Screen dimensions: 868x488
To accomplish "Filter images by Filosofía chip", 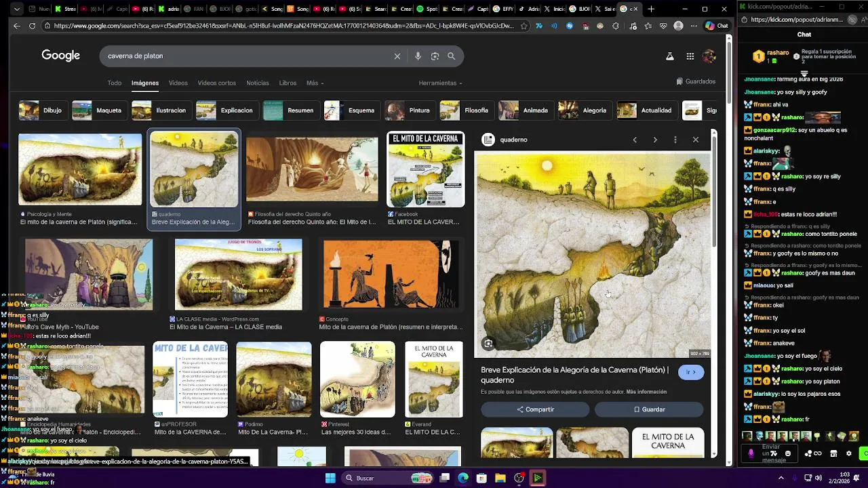I will click(466, 110).
